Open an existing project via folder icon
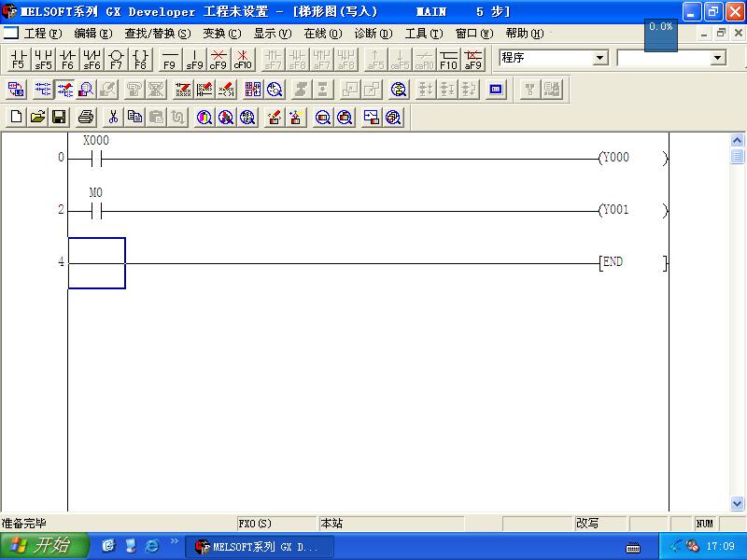This screenshot has height=560, width=747. pos(37,118)
